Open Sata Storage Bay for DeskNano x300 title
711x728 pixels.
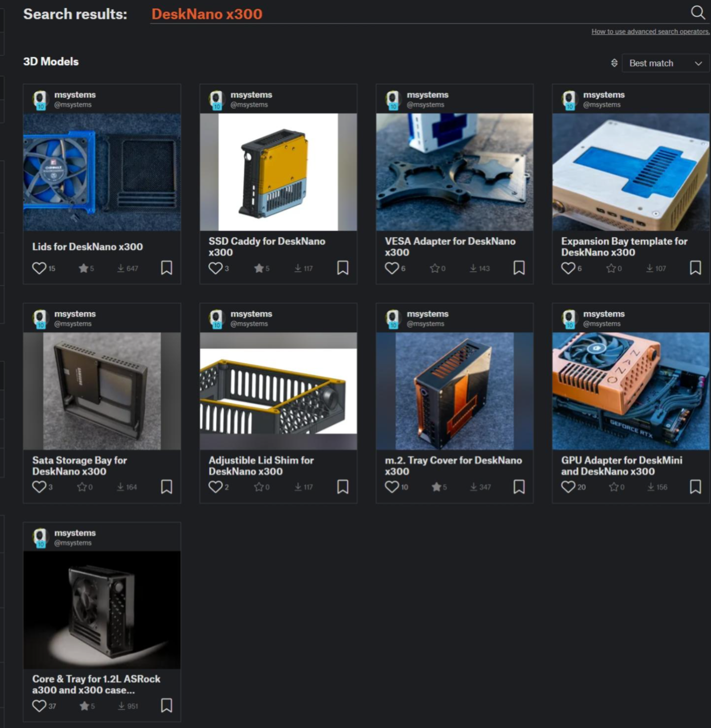point(79,466)
